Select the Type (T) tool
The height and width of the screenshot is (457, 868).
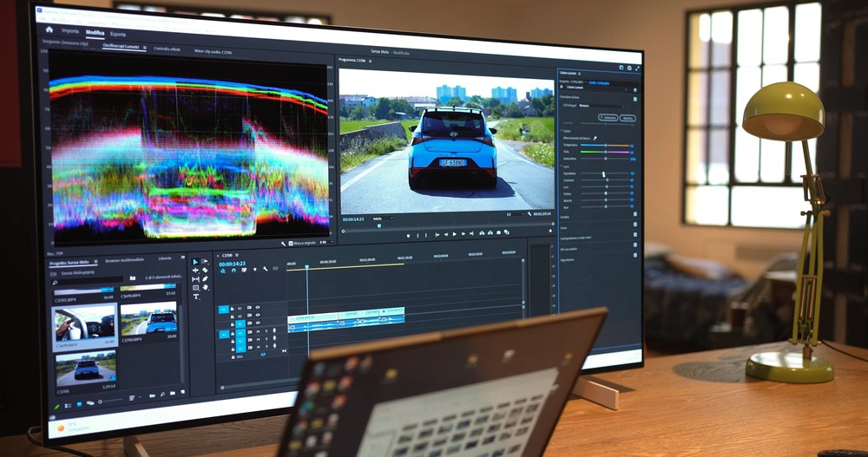196,297
